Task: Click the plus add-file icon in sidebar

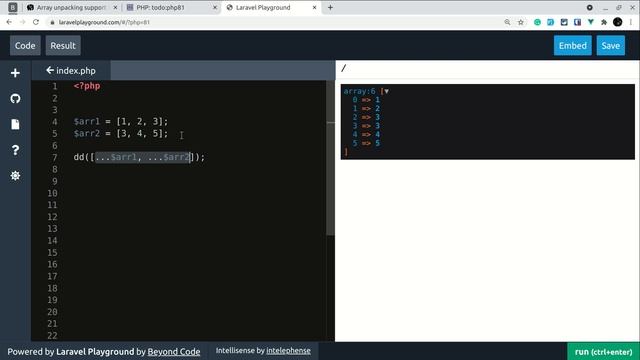Action: (x=15, y=73)
